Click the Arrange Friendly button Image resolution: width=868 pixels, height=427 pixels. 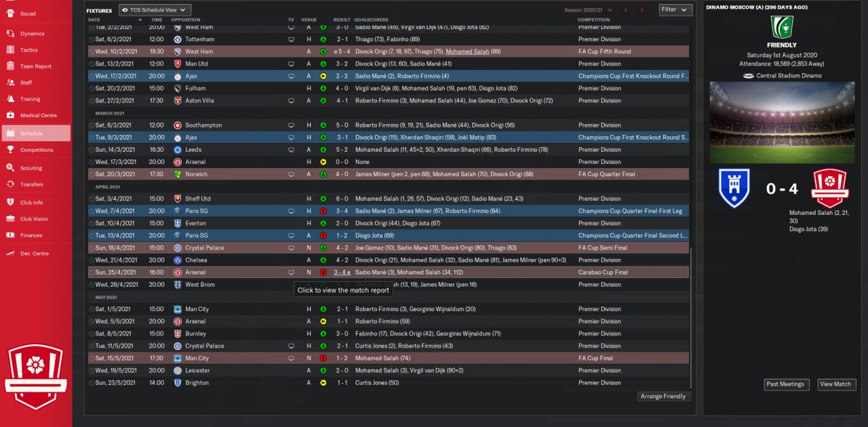[x=665, y=396]
